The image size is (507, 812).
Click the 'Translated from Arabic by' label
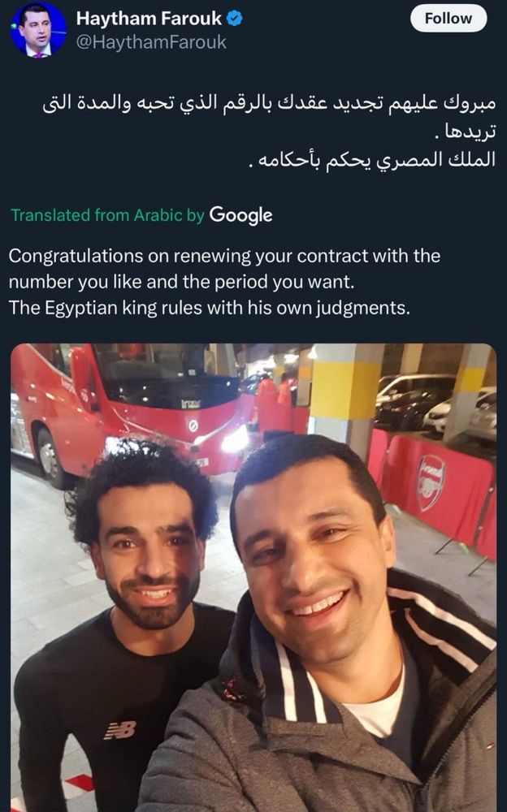pyautogui.click(x=108, y=215)
